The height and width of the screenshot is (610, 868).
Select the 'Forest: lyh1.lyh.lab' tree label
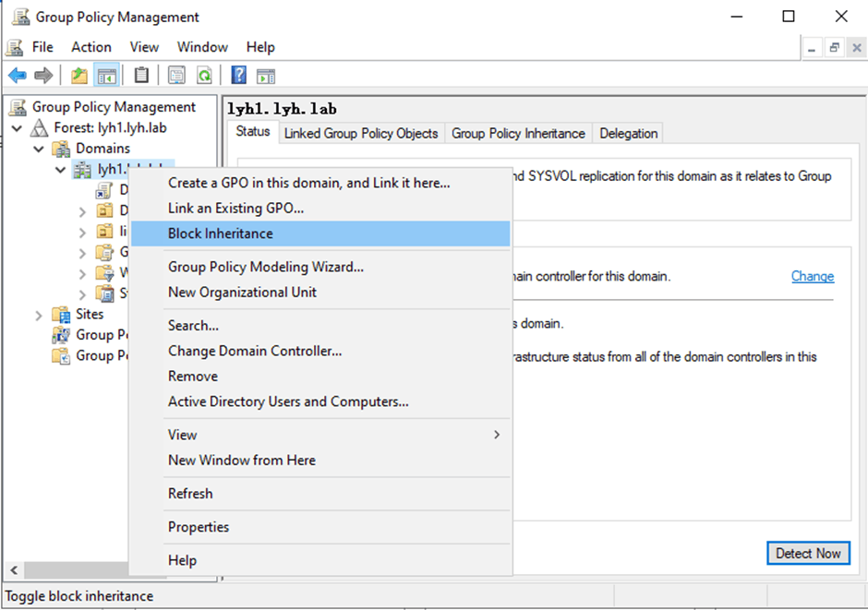point(110,127)
